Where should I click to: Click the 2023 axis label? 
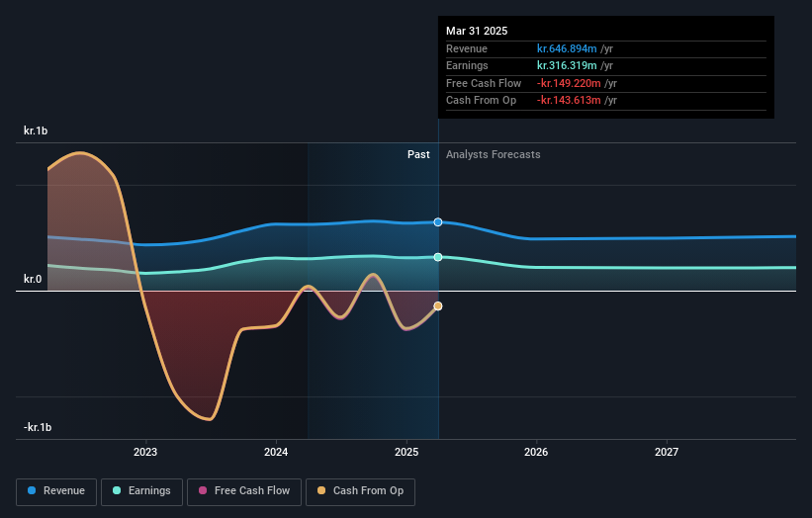click(x=145, y=453)
